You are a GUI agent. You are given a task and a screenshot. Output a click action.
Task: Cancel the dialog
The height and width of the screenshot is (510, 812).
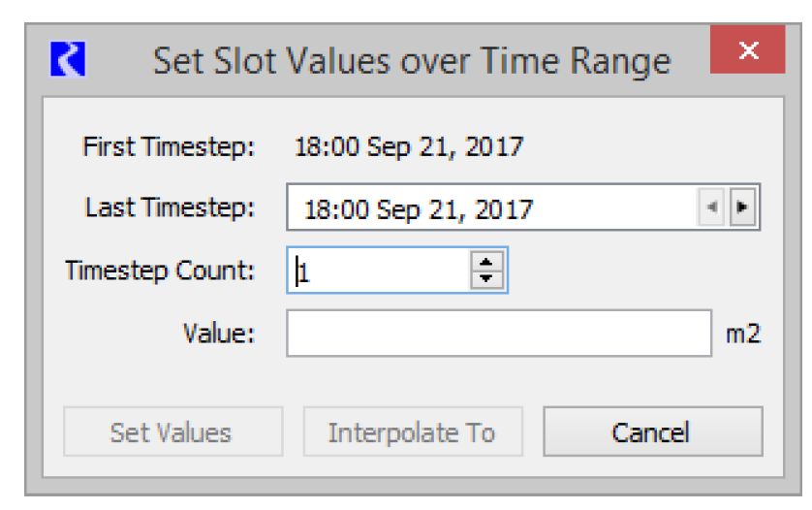[652, 431]
